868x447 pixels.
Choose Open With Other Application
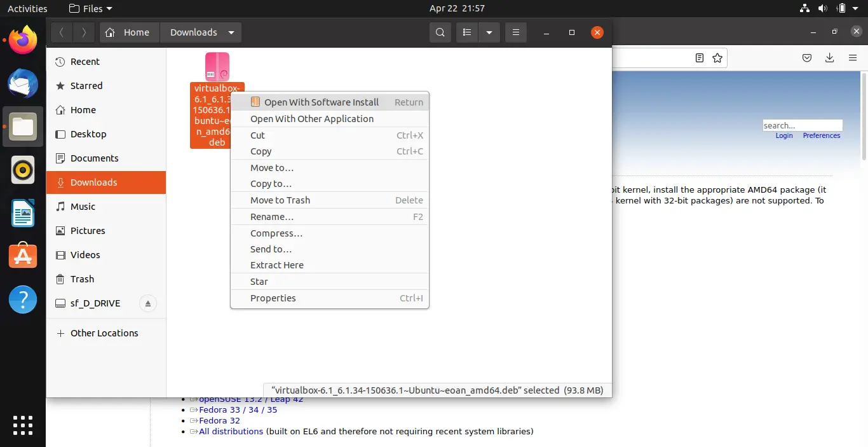pyautogui.click(x=330, y=119)
